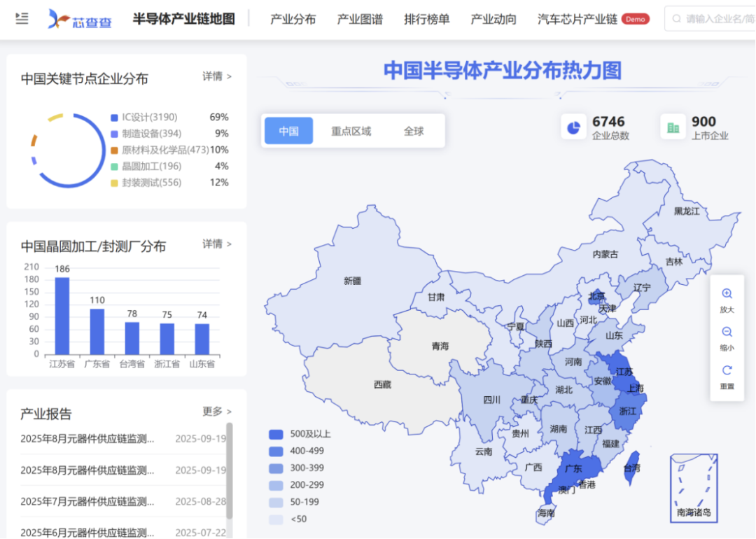
Task: Open the 2025年6月元器件供应链监测 report
Action: point(123,532)
